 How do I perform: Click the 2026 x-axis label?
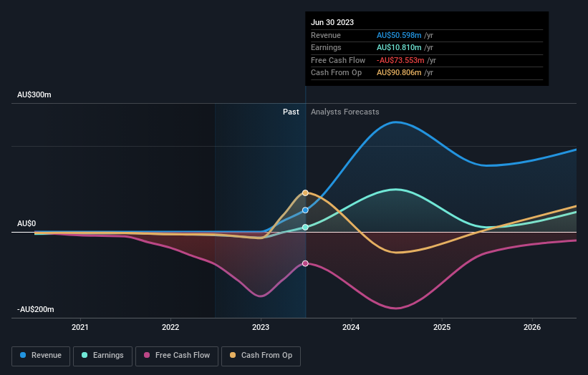tap(532, 327)
